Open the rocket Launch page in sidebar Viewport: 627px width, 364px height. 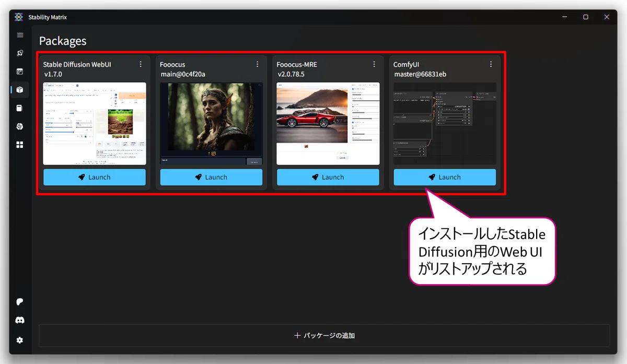(20, 53)
